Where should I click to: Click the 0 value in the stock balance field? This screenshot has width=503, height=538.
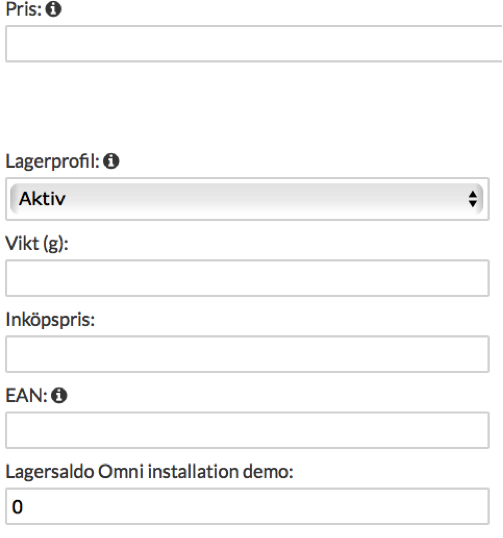tap(17, 507)
